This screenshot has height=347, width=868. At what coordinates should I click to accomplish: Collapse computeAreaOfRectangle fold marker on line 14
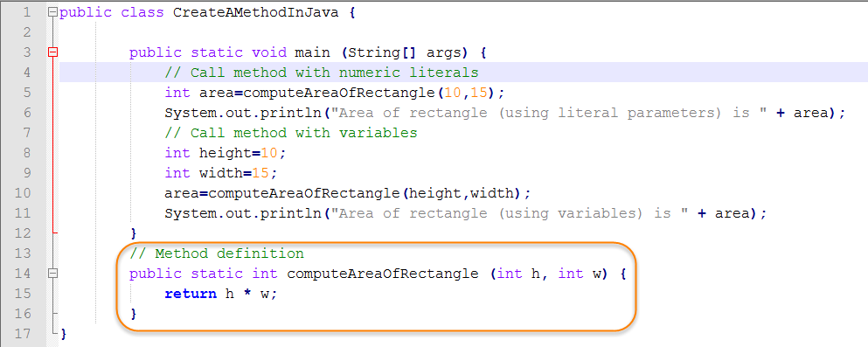click(x=52, y=274)
